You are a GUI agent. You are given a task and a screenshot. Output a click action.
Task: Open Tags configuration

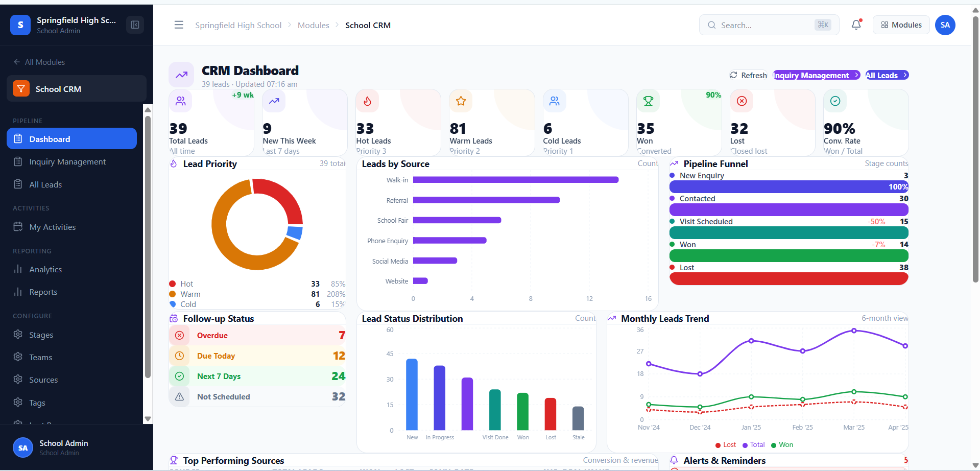[71, 403]
